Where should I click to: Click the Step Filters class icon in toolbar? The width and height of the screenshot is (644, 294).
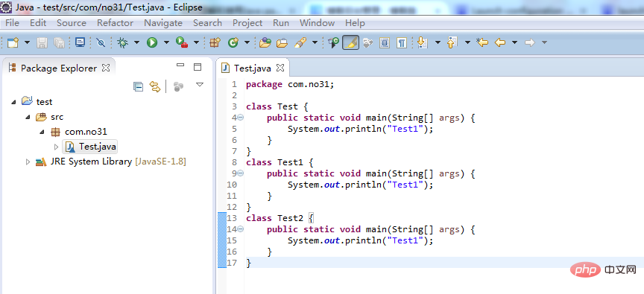(333, 42)
